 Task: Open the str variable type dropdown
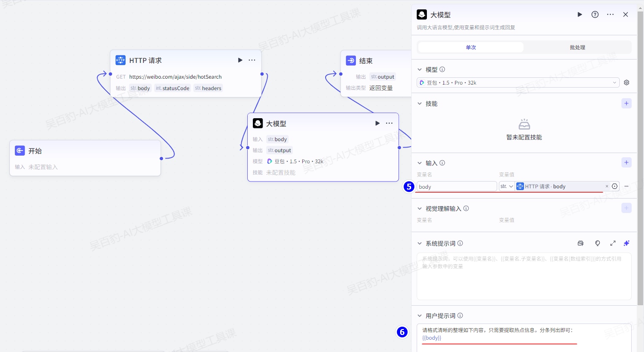pyautogui.click(x=507, y=186)
